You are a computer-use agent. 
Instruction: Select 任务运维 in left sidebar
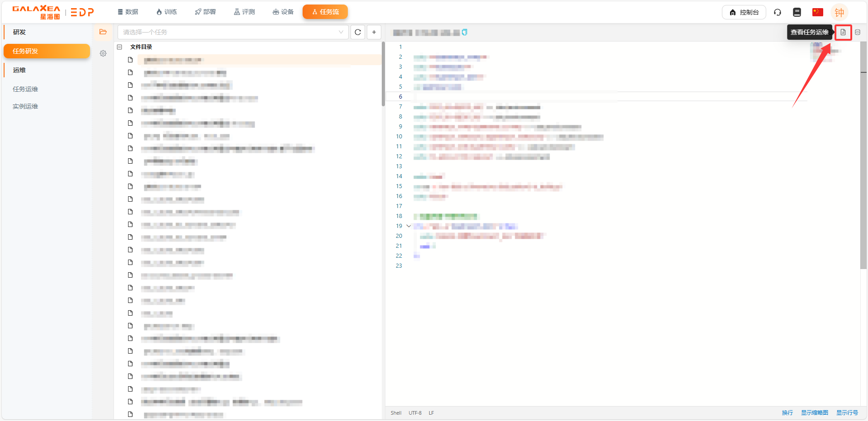click(25, 89)
